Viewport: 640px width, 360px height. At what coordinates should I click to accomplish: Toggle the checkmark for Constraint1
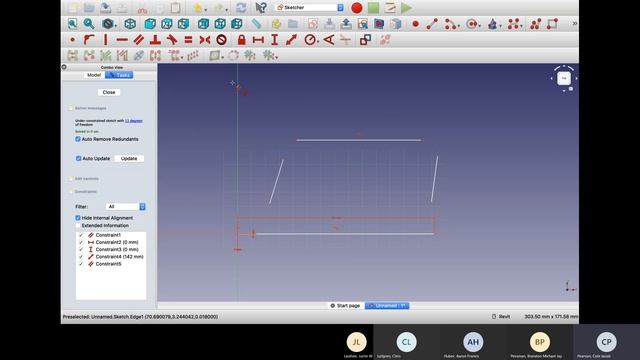(81, 235)
